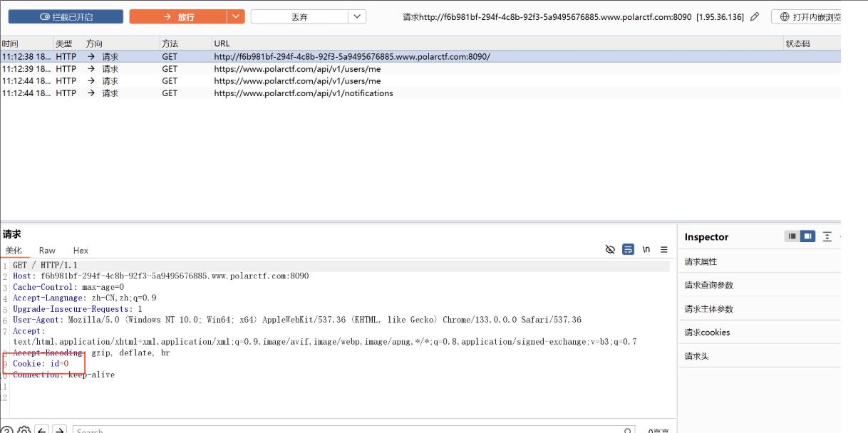Image resolution: width=868 pixels, height=433 pixels.
Task: Select the 11:12:38 polarctf.com:8090 request row
Action: 420,57
